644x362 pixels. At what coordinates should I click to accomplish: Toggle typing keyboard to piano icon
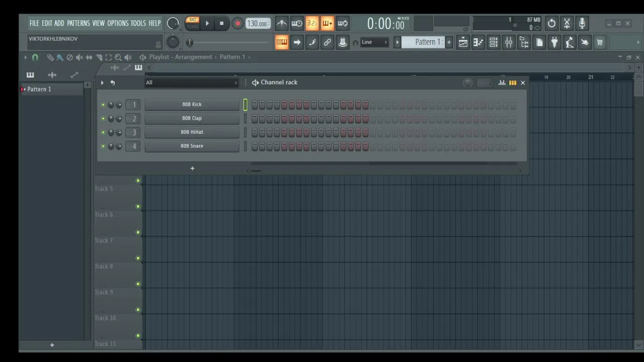282,42
